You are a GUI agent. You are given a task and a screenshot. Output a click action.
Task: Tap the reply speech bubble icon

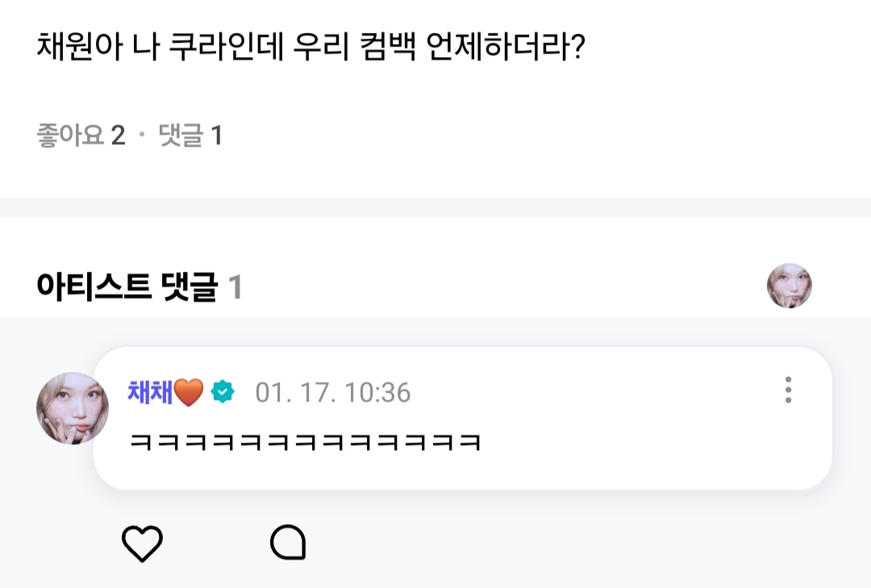[x=287, y=543]
